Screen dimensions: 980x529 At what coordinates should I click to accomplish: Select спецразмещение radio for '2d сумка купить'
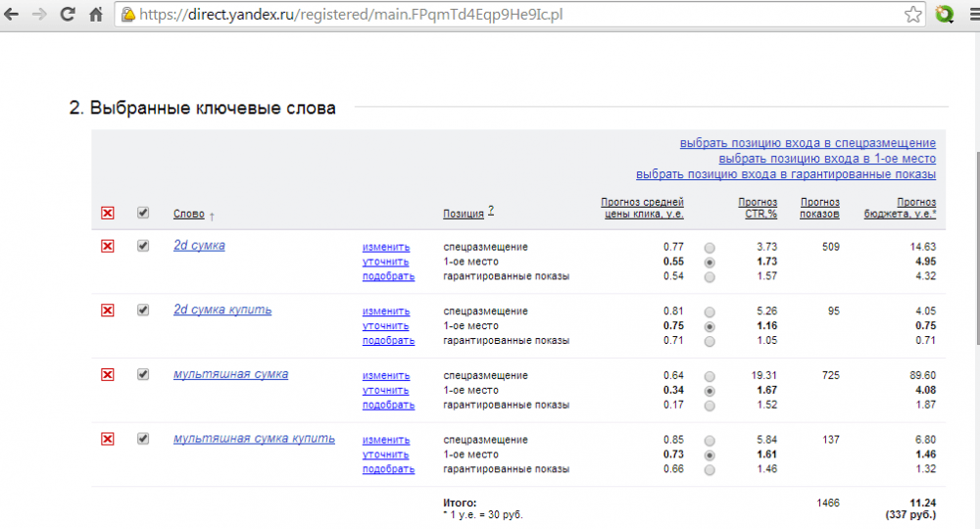coord(710,313)
